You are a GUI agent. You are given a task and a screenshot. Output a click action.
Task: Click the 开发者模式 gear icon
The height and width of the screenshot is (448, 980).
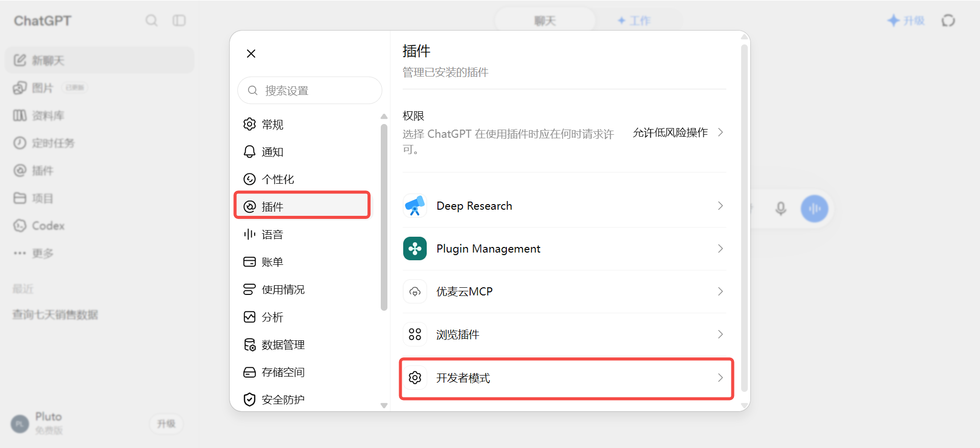click(x=415, y=378)
